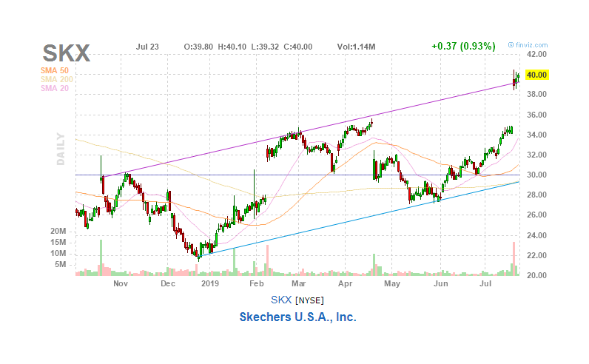Click the 24.00 price axis label
Screen dimensions: 589x364
[x=536, y=235]
